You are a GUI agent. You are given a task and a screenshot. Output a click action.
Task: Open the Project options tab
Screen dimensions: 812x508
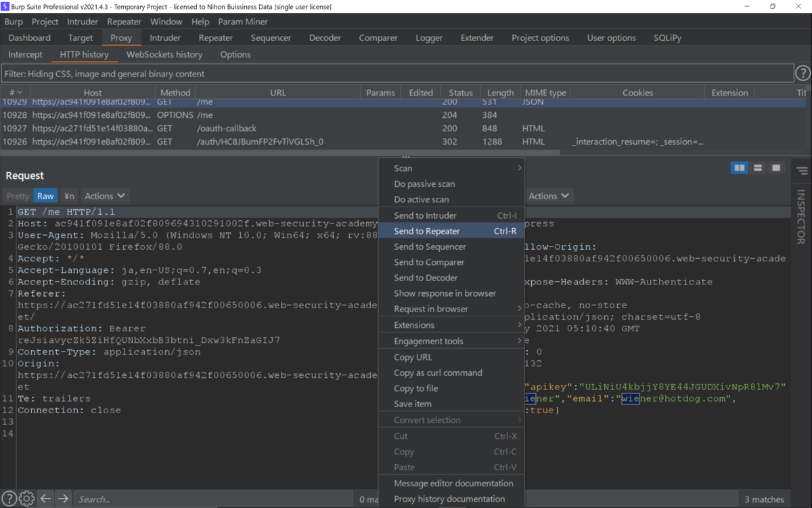coord(541,38)
